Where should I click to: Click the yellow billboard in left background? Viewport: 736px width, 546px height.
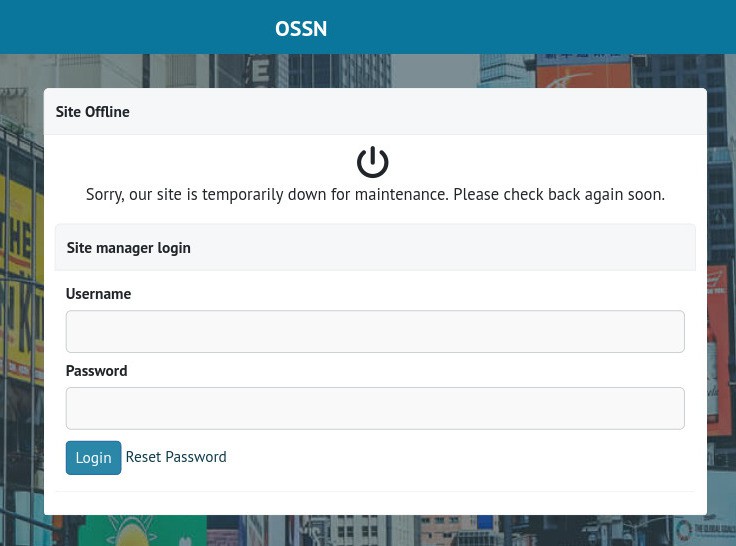pos(18,270)
